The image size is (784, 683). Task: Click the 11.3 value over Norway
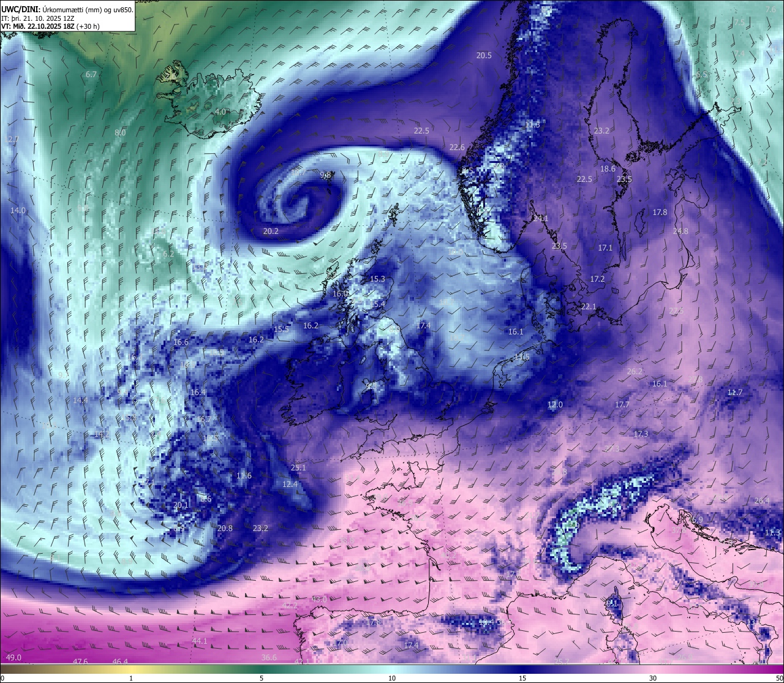[x=532, y=124]
